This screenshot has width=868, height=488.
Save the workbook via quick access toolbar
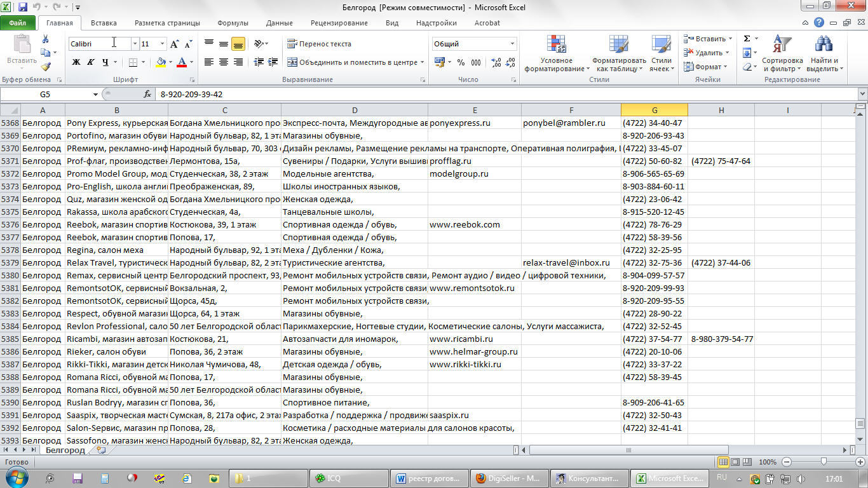point(23,7)
